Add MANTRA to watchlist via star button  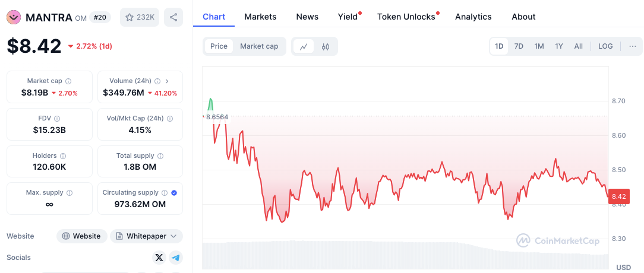point(140,17)
